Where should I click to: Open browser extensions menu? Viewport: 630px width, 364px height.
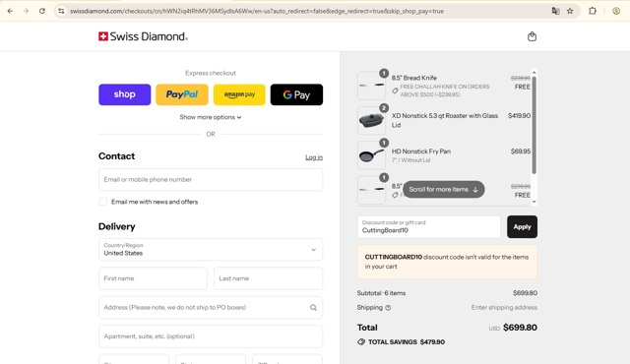[x=593, y=11]
